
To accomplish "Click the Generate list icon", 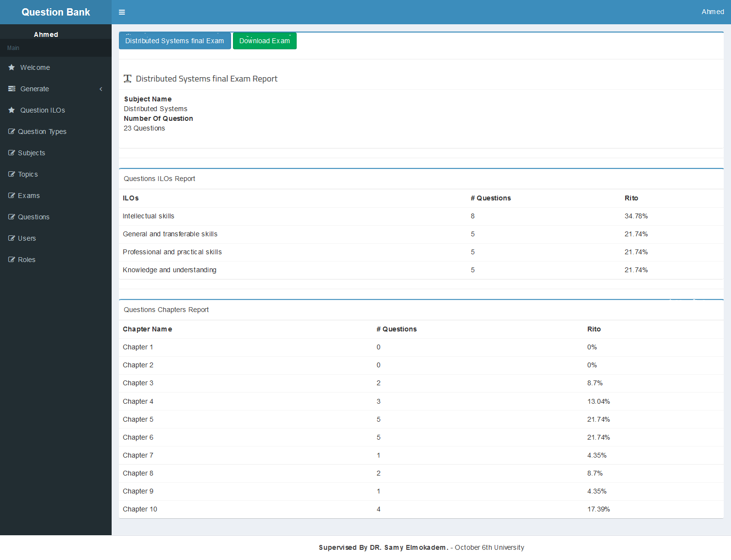I will (12, 89).
